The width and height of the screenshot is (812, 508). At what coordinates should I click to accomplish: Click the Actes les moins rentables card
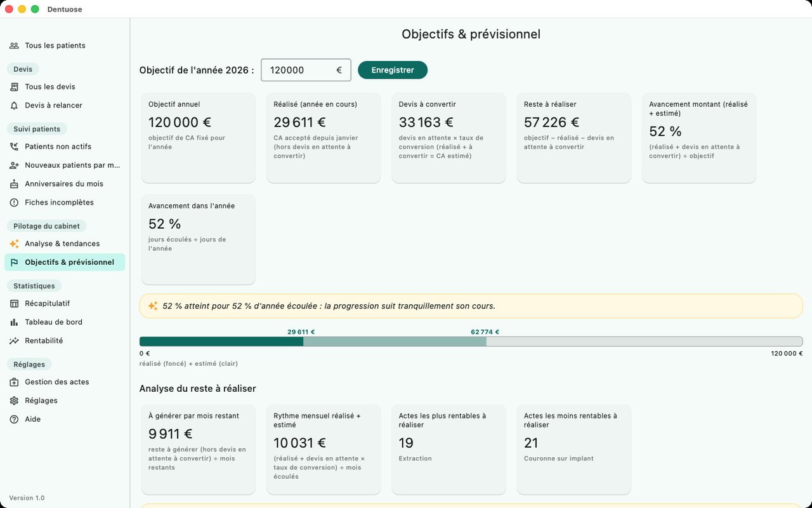[574, 450]
